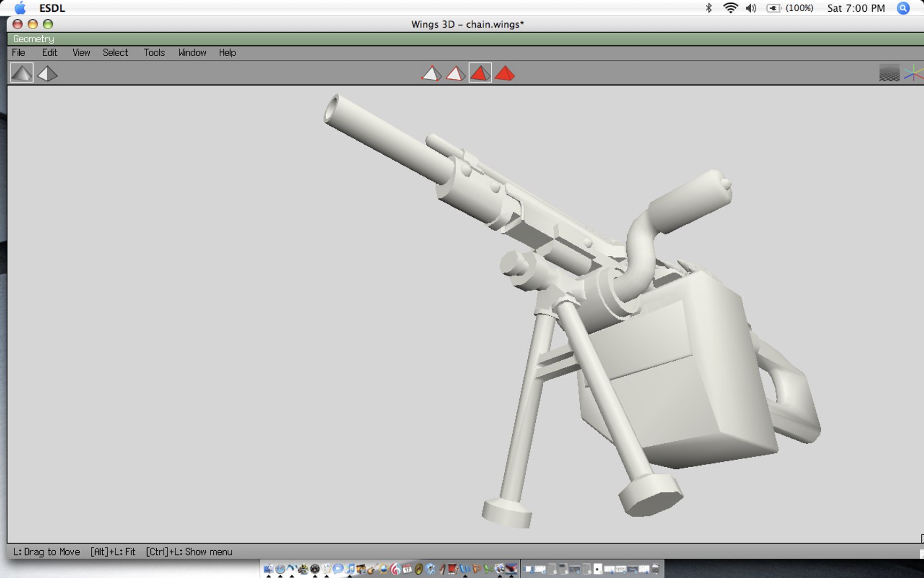Select vertex selection mode pyramid

pyautogui.click(x=431, y=73)
